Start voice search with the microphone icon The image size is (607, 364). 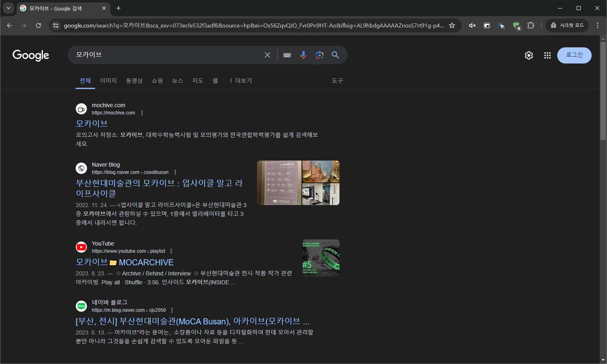click(x=303, y=55)
